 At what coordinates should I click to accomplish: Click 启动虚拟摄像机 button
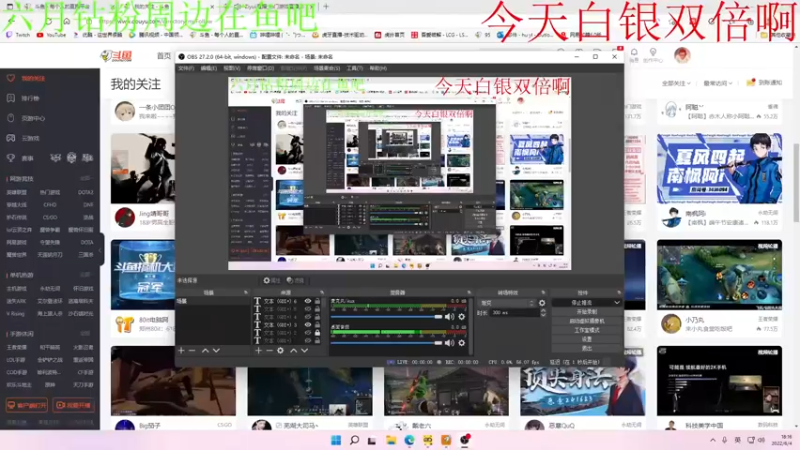coord(587,321)
